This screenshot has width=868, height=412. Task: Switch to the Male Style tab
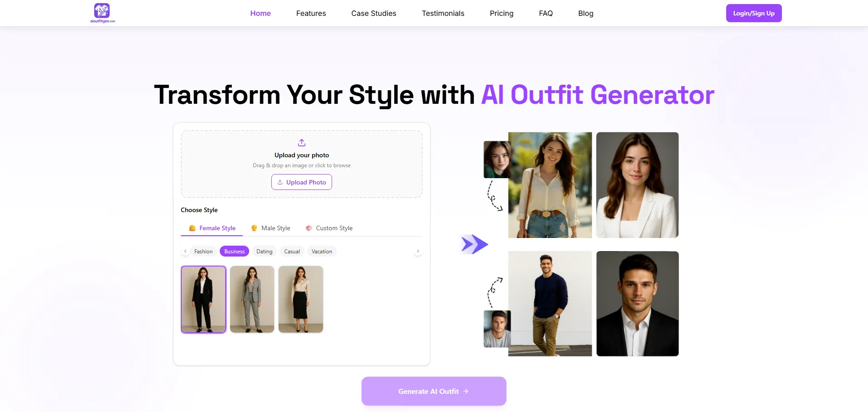270,228
